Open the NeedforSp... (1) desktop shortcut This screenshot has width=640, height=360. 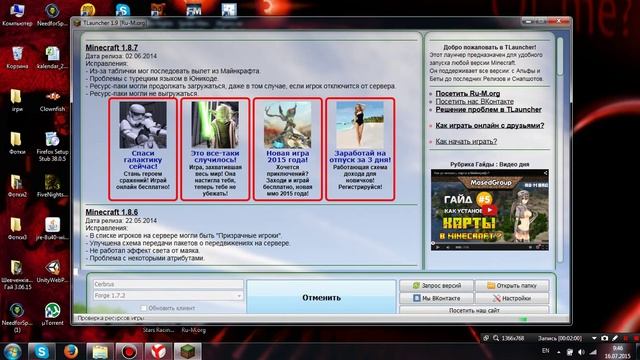16,318
